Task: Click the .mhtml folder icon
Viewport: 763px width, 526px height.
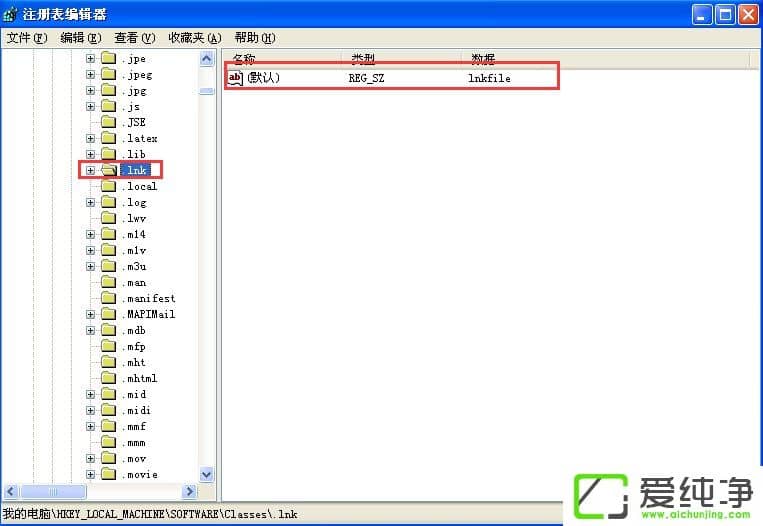Action: tap(109, 379)
